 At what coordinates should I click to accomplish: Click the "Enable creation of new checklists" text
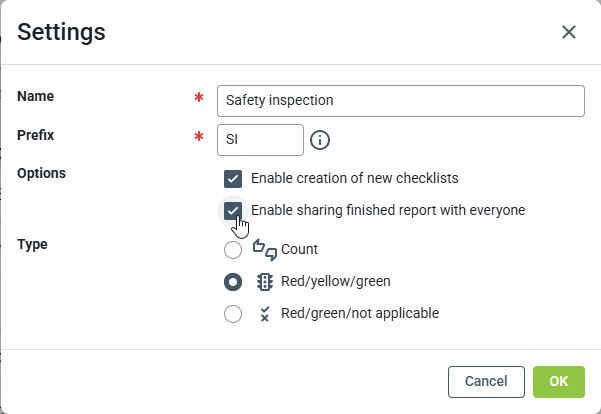354,179
